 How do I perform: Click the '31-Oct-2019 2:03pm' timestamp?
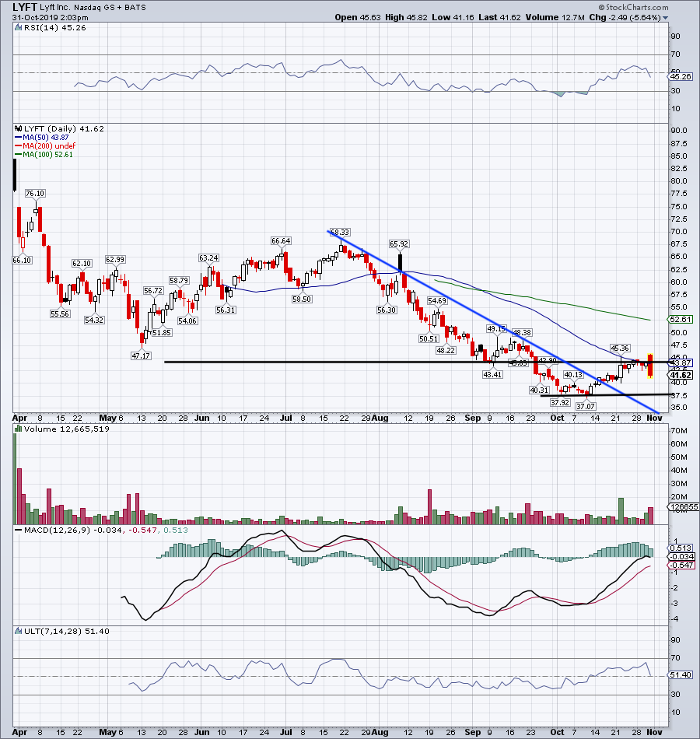pyautogui.click(x=50, y=17)
